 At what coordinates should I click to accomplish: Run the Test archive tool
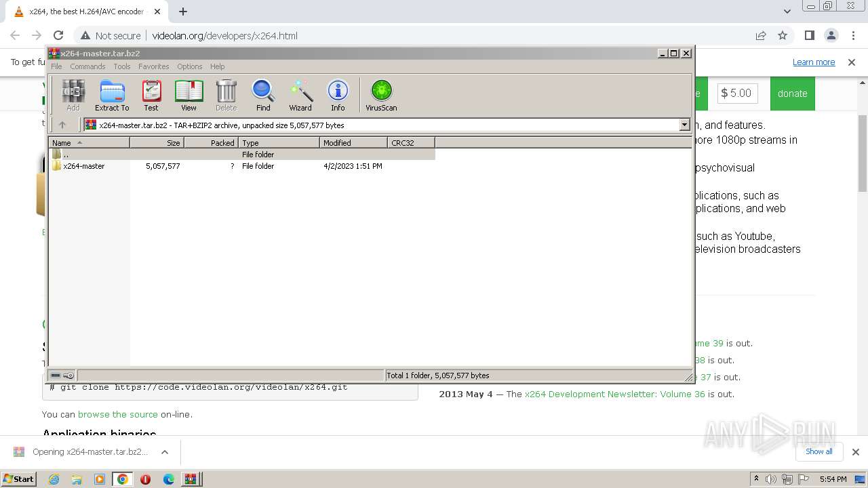(151, 95)
